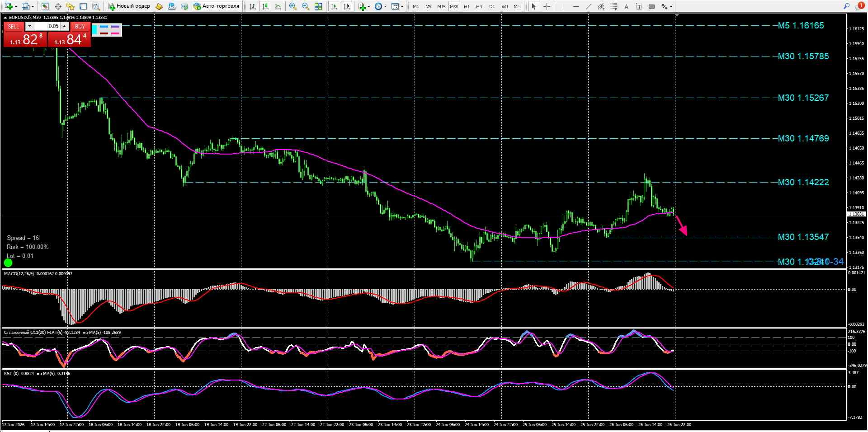Image resolution: width=868 pixels, height=432 pixels.
Task: Expand the Periods clock dropdown
Action: 385,6
